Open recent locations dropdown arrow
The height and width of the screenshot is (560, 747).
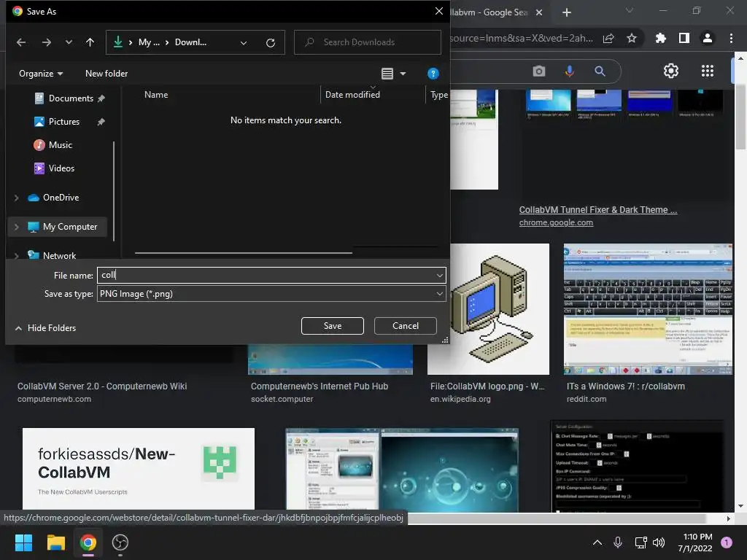pos(69,42)
